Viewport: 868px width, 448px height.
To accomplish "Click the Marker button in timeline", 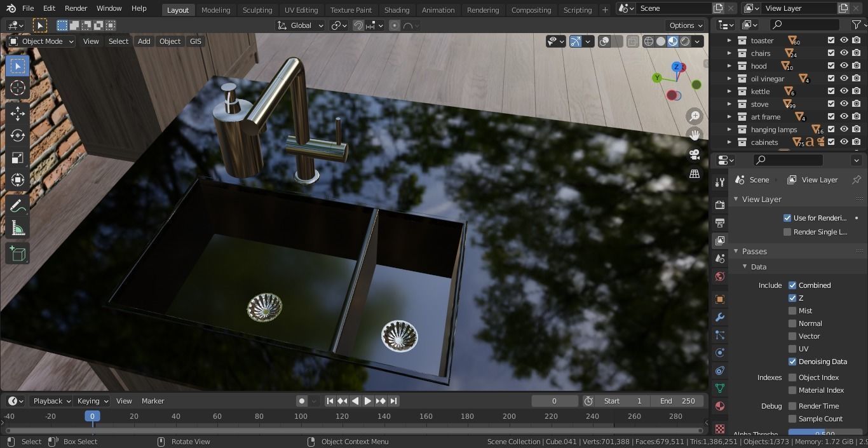I will pyautogui.click(x=153, y=401).
